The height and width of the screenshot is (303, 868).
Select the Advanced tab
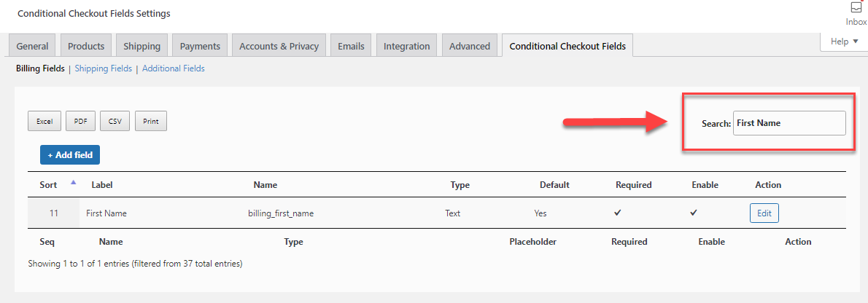coord(470,46)
